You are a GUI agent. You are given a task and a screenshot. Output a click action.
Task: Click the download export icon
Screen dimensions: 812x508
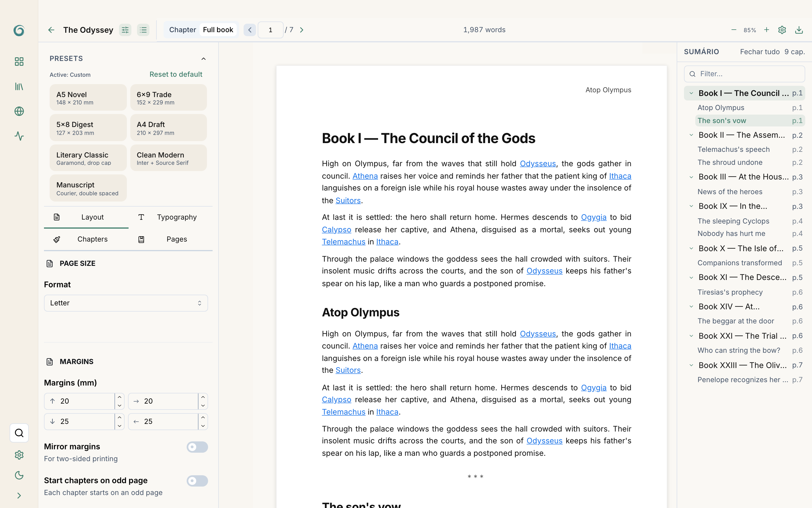[x=799, y=30]
